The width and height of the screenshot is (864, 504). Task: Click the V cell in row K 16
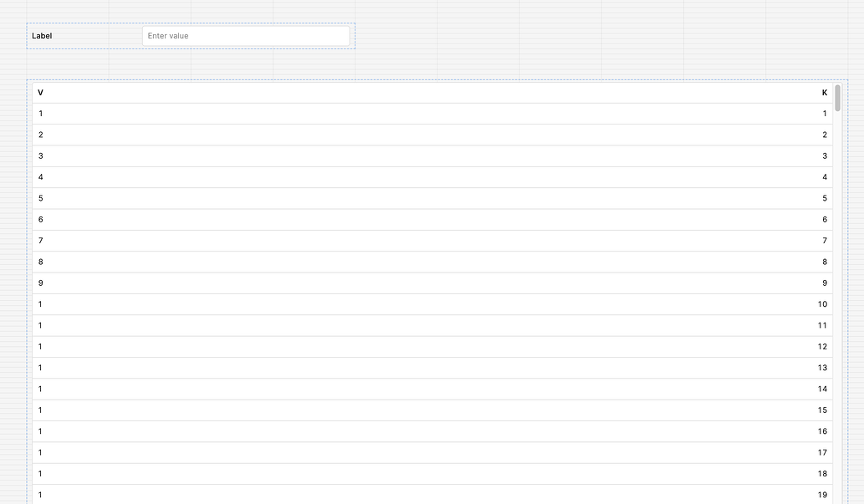[x=40, y=431]
